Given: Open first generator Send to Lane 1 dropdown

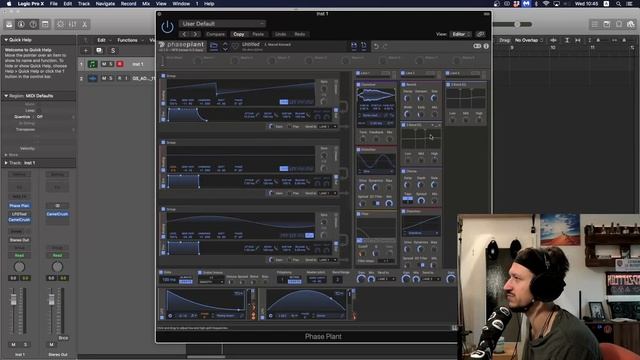Looking at the screenshot, I should [x=327, y=127].
